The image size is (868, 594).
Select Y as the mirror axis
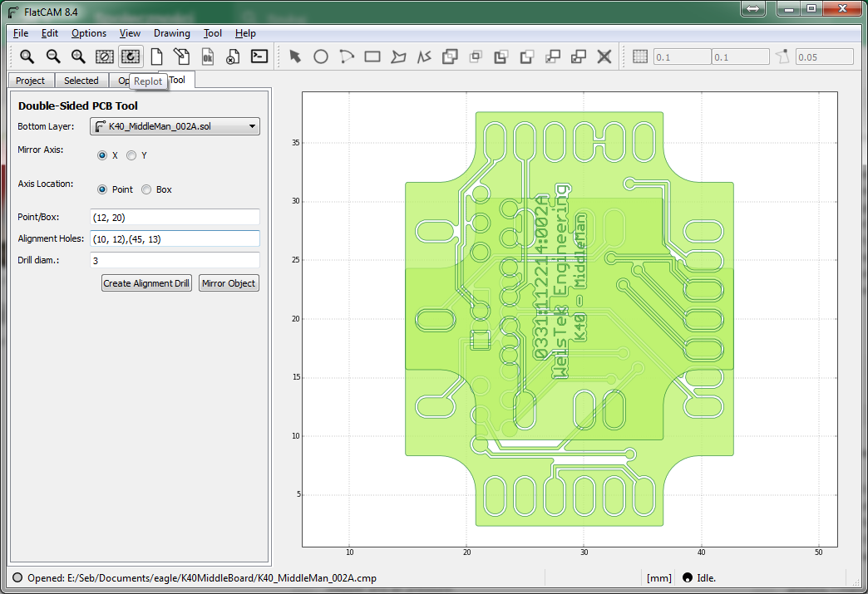[x=131, y=155]
